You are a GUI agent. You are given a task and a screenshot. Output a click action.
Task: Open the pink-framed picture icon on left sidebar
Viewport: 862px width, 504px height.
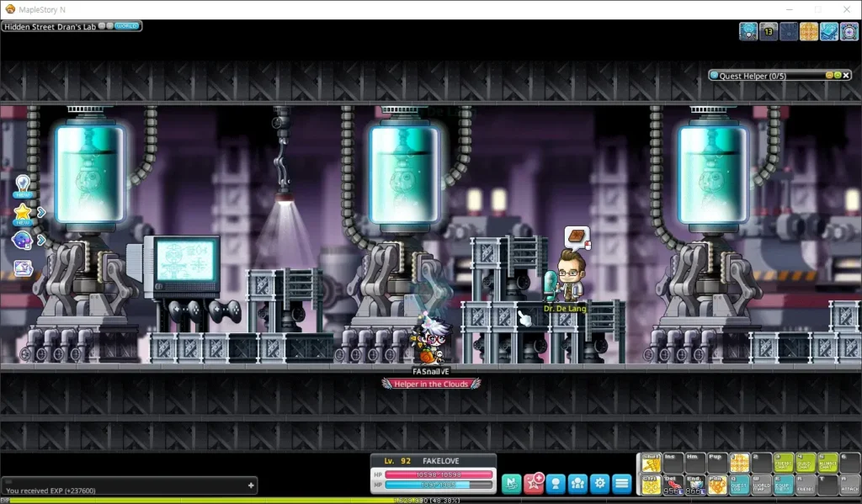23,268
